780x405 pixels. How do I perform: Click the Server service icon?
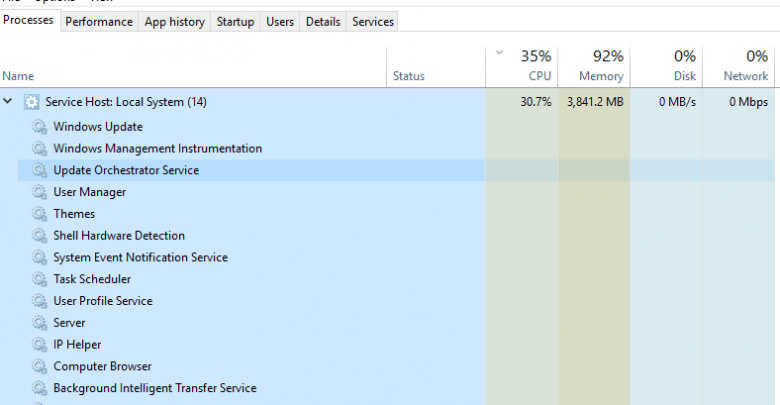point(40,323)
